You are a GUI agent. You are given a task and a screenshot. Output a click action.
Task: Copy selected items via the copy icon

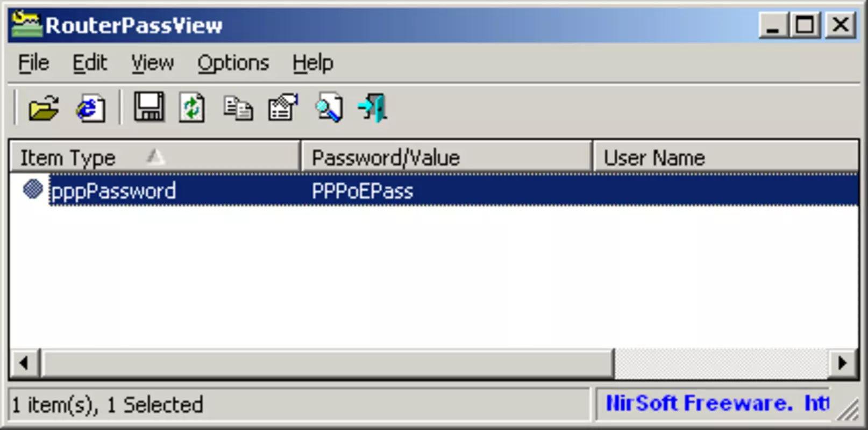click(x=238, y=108)
